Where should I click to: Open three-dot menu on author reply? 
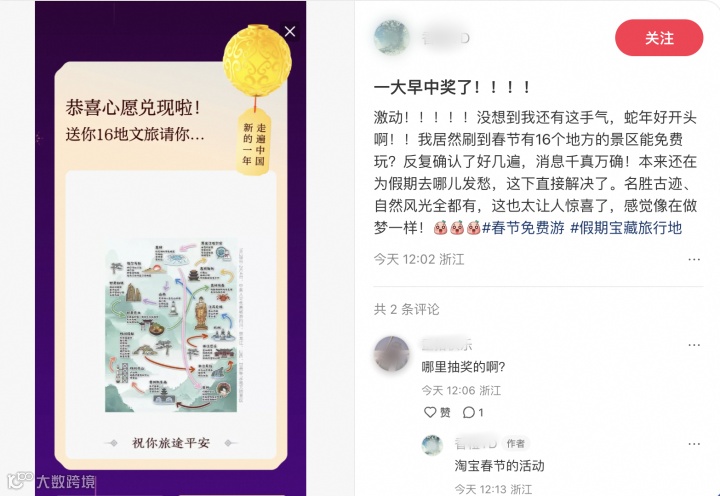(x=694, y=444)
